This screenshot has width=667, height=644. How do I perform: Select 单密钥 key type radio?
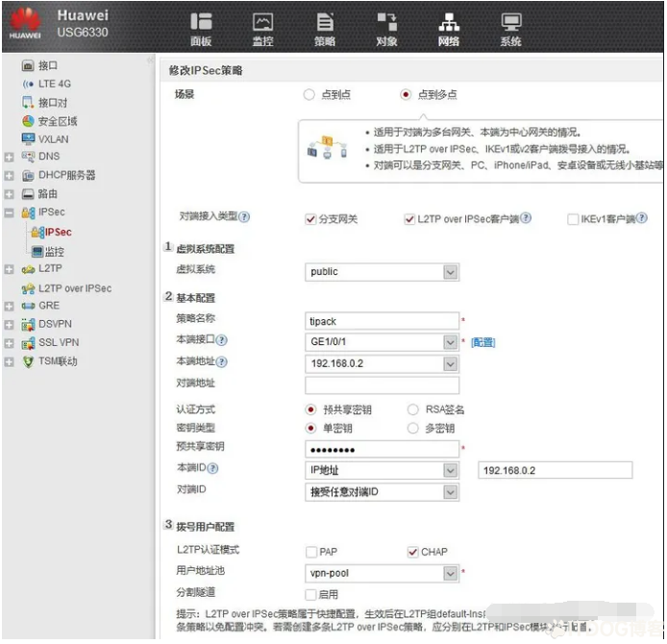[311, 428]
